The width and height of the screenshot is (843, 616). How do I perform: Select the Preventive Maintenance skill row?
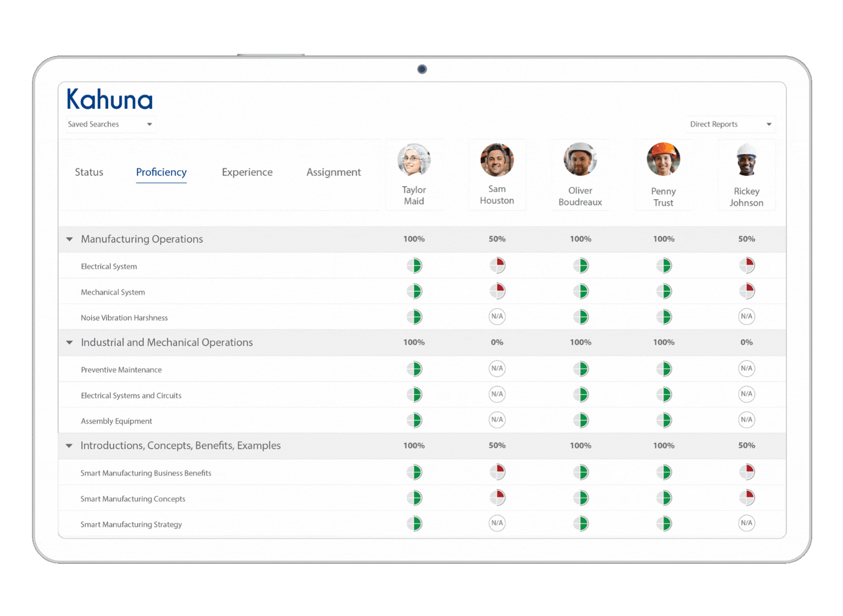(x=422, y=369)
